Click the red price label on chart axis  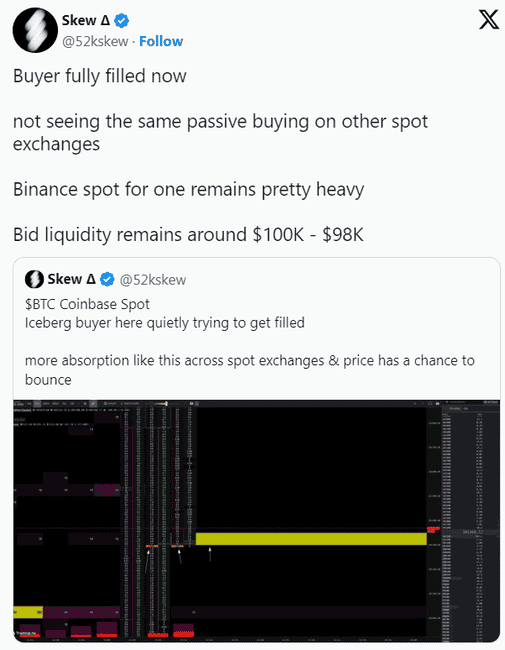click(433, 529)
